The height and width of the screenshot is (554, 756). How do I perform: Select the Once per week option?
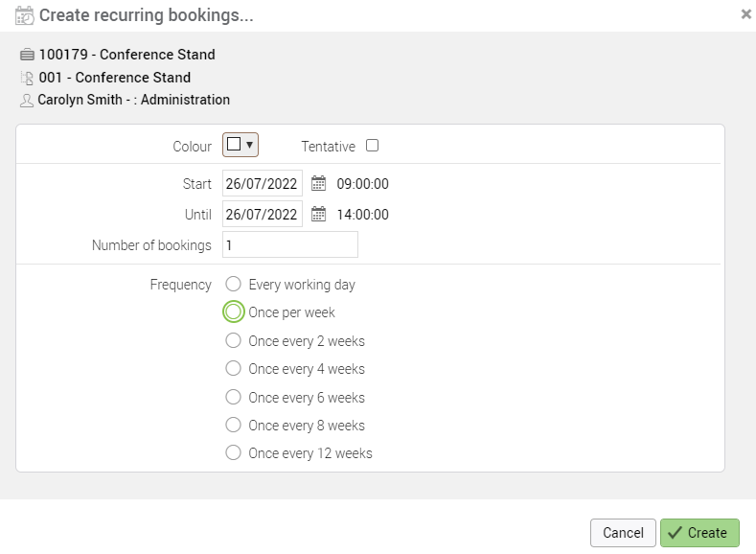click(233, 312)
